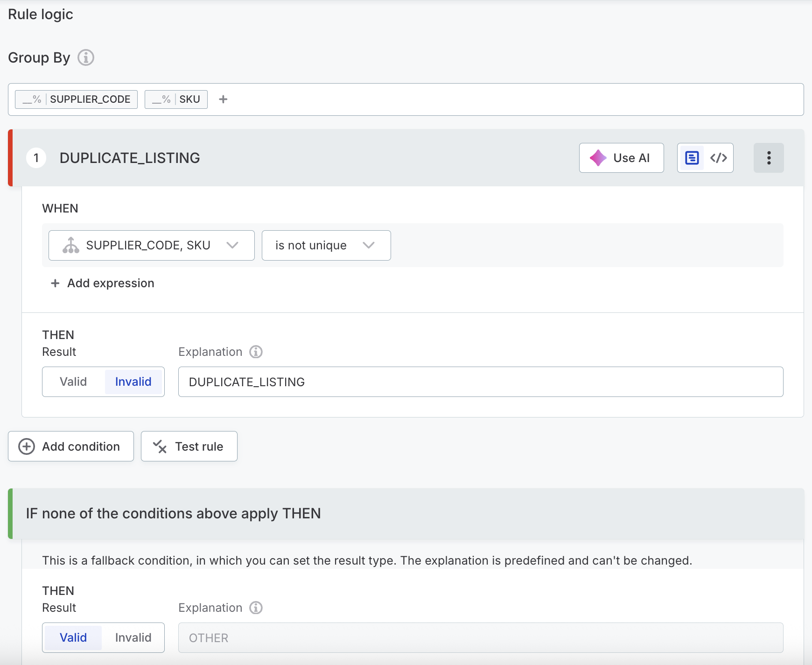This screenshot has width=812, height=665.
Task: Switch to form view editor icon
Action: tap(692, 158)
